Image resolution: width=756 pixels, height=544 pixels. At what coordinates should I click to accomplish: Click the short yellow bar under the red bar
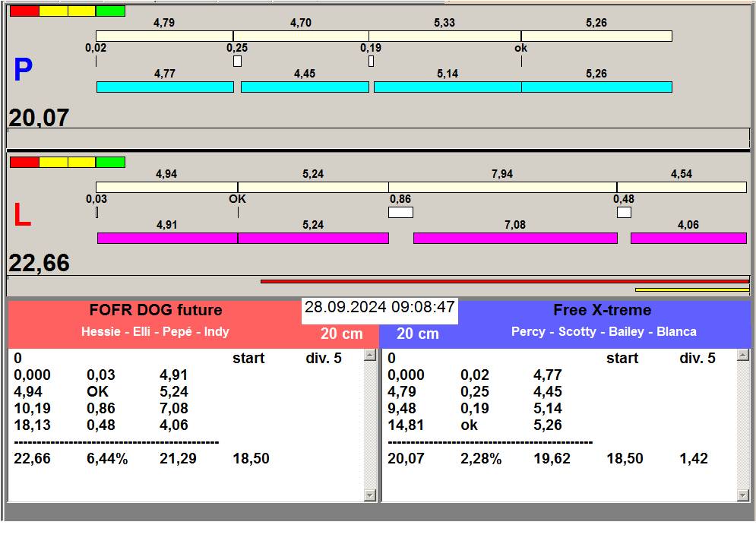[691, 289]
